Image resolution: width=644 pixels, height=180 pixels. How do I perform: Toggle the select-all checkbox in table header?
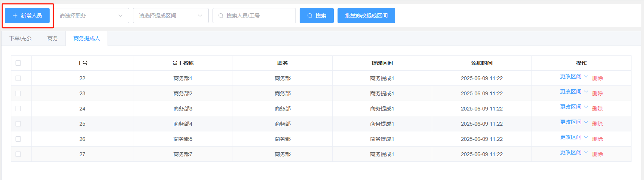coord(18,63)
